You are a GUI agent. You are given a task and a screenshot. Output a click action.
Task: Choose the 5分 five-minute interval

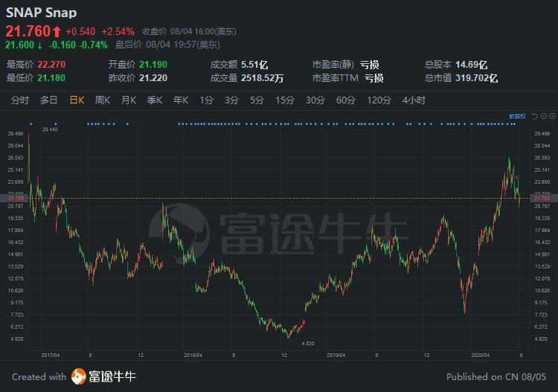click(x=257, y=100)
